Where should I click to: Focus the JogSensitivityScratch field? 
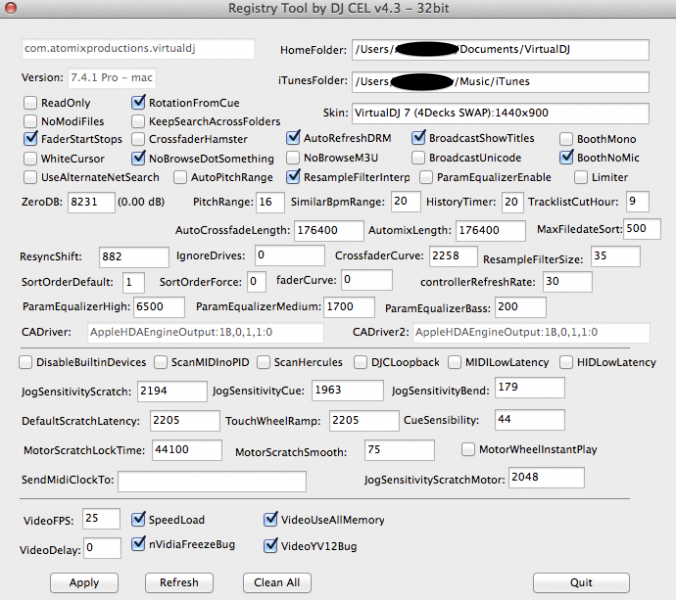[172, 391]
